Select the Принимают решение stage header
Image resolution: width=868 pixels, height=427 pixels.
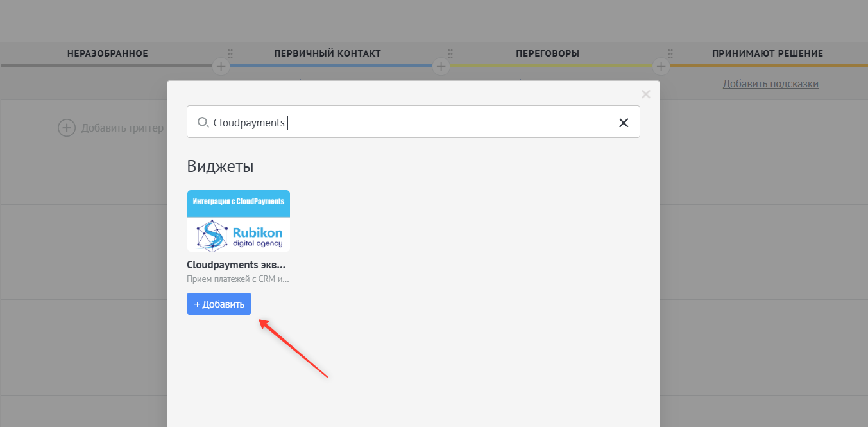[x=767, y=53]
